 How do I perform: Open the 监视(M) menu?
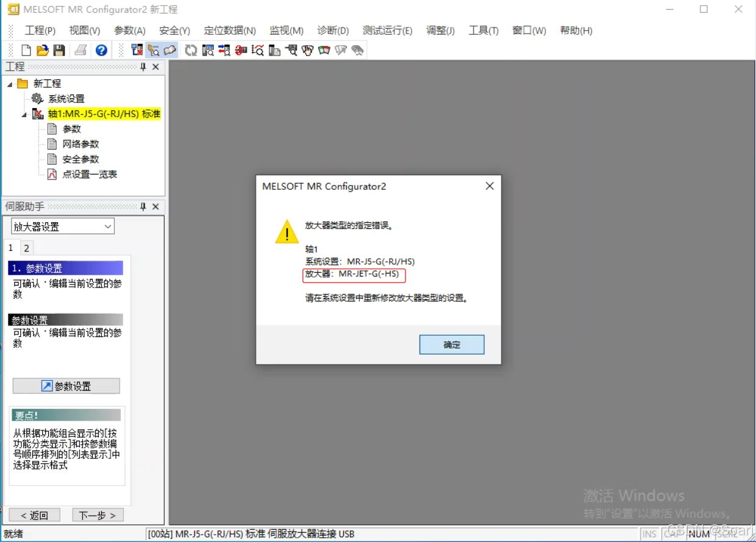tap(286, 31)
